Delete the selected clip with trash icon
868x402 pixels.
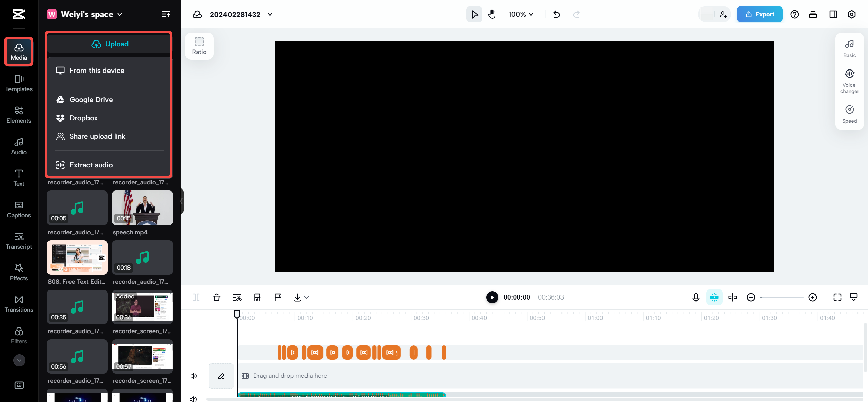216,297
